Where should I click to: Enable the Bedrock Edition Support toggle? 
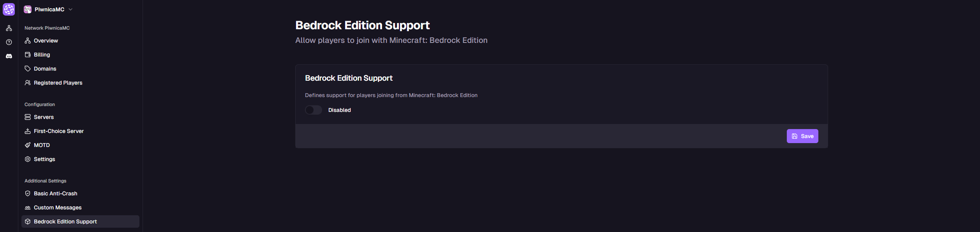314,110
